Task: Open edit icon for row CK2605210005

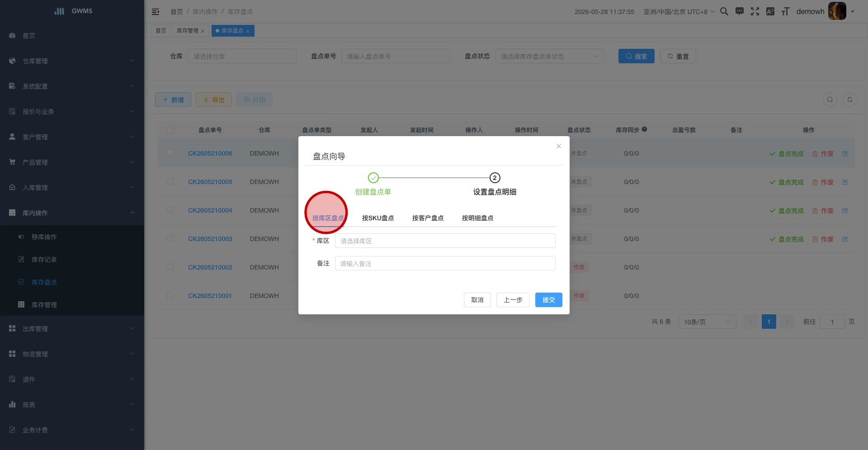Action: click(845, 182)
